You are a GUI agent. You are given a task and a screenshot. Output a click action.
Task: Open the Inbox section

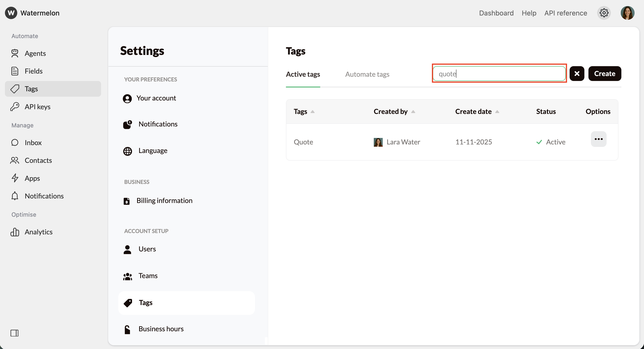pos(33,143)
